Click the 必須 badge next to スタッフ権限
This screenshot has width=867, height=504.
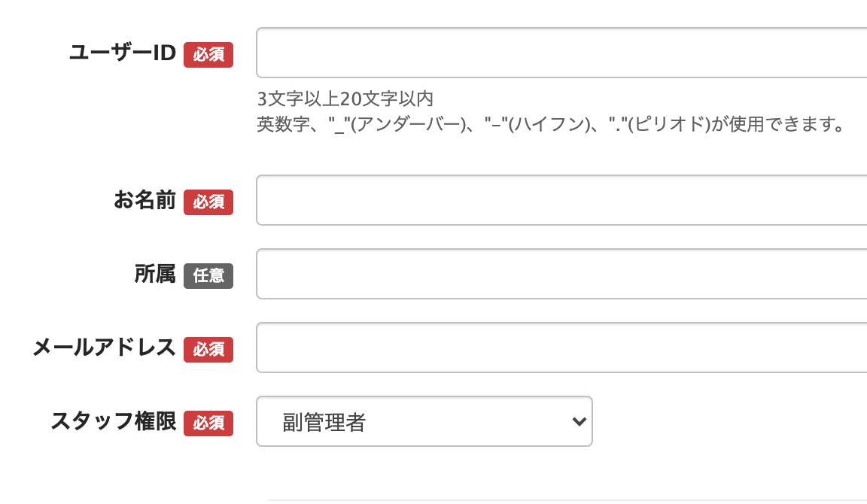(208, 424)
